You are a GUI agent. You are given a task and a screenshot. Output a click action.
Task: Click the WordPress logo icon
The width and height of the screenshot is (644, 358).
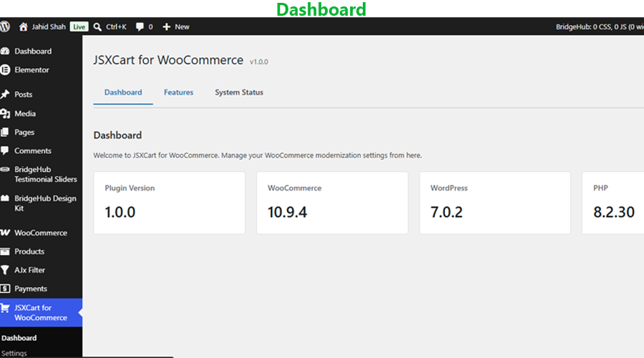5,26
